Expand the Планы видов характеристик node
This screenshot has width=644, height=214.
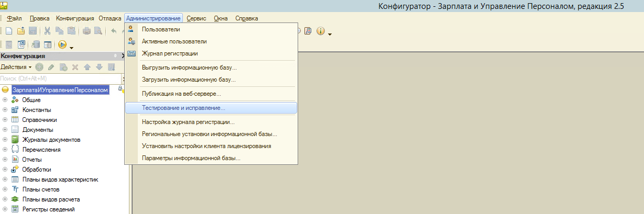pos(5,179)
